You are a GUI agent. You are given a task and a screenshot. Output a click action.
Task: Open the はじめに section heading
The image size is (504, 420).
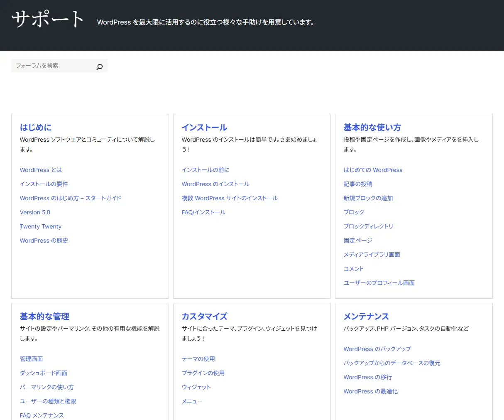[x=35, y=128]
